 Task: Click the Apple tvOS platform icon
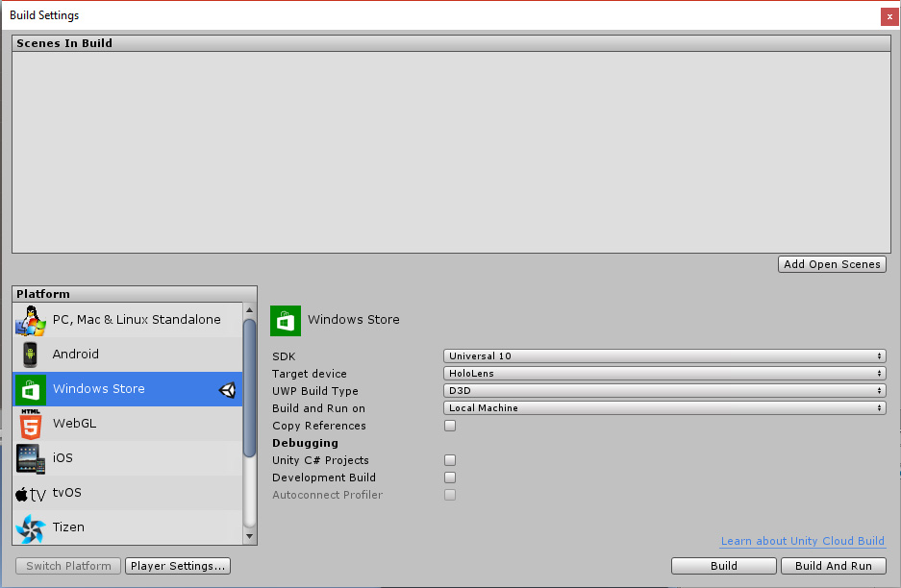31,494
